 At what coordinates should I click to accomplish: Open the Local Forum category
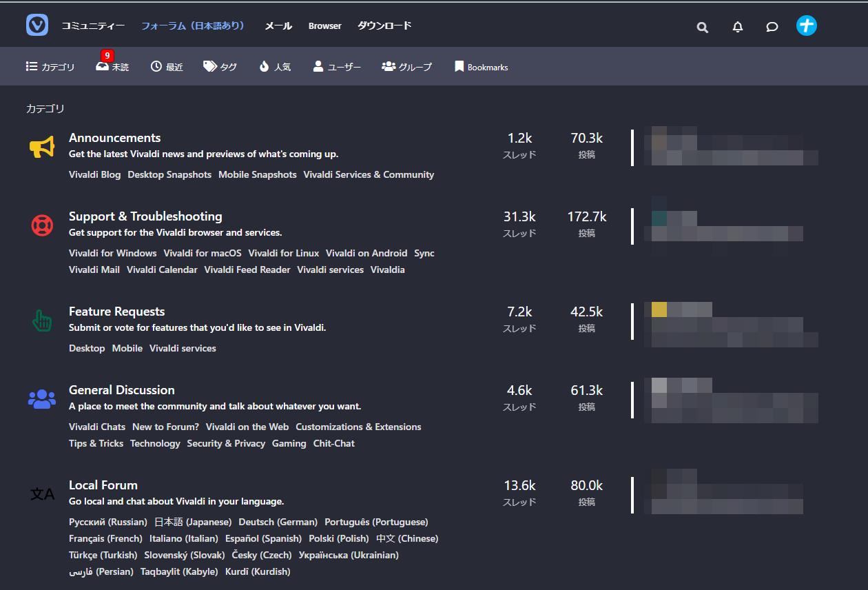[x=103, y=485]
